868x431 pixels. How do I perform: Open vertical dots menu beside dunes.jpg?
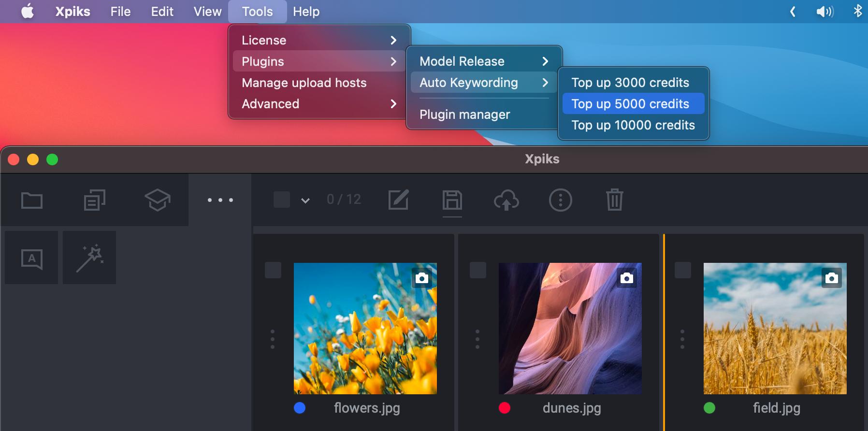click(x=477, y=339)
